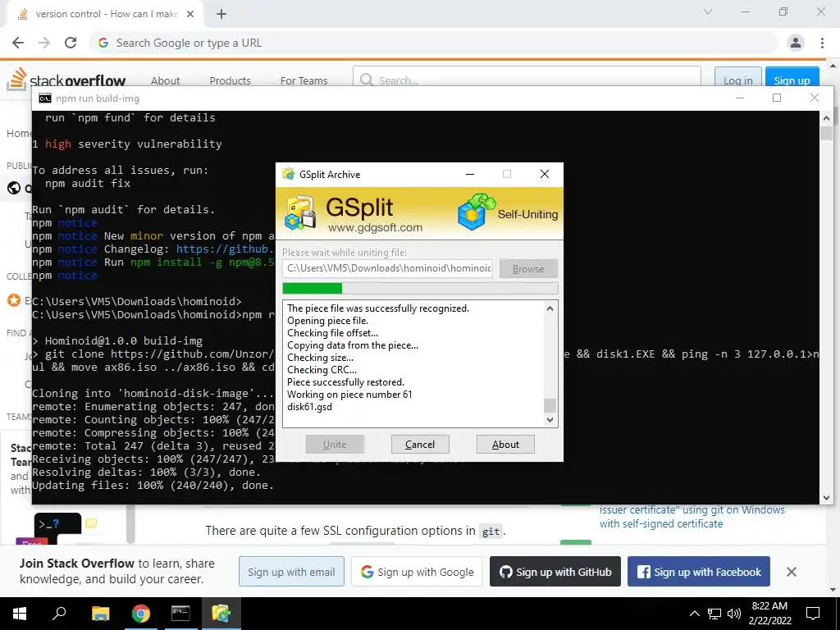
Task: Click the Stack Overflow logo
Action: pyautogui.click(x=67, y=80)
